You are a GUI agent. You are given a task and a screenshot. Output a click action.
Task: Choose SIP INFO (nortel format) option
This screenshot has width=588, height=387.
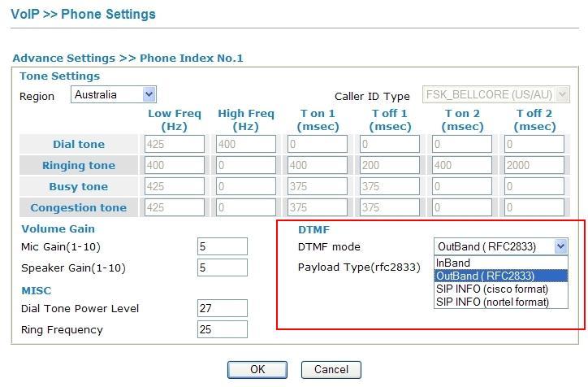(x=501, y=302)
